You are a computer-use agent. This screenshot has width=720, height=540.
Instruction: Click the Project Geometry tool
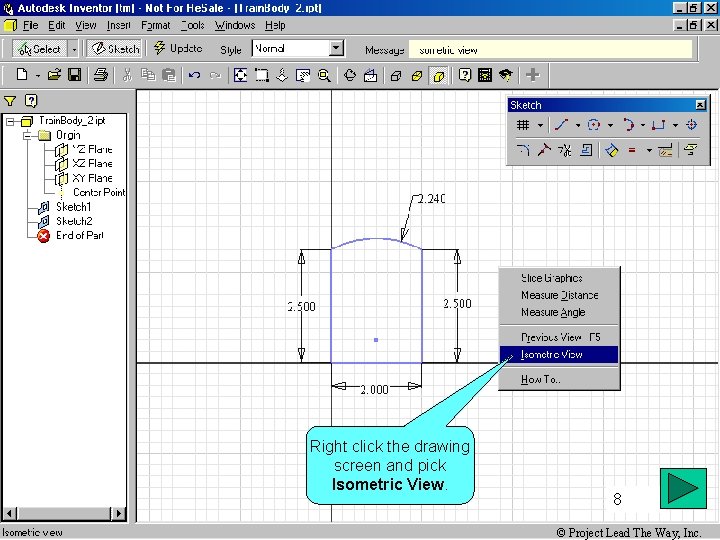click(691, 150)
